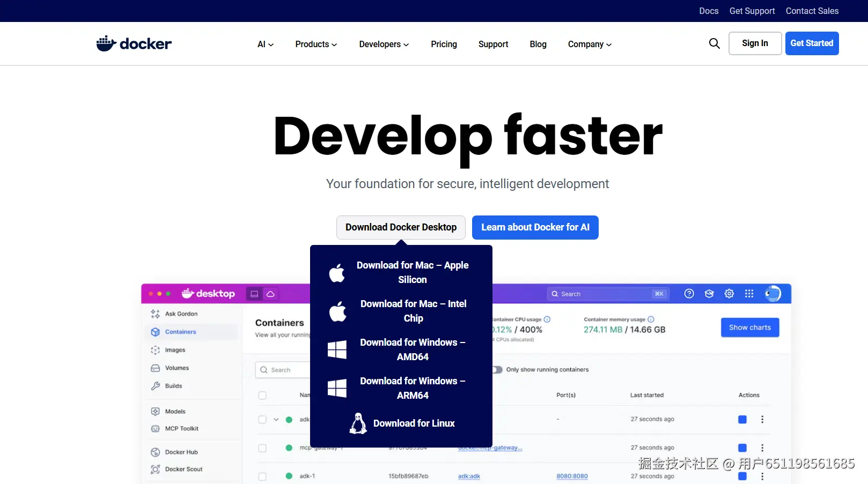Toggle Only show running containers switch
Screen dimensions: 868x484
click(x=497, y=370)
